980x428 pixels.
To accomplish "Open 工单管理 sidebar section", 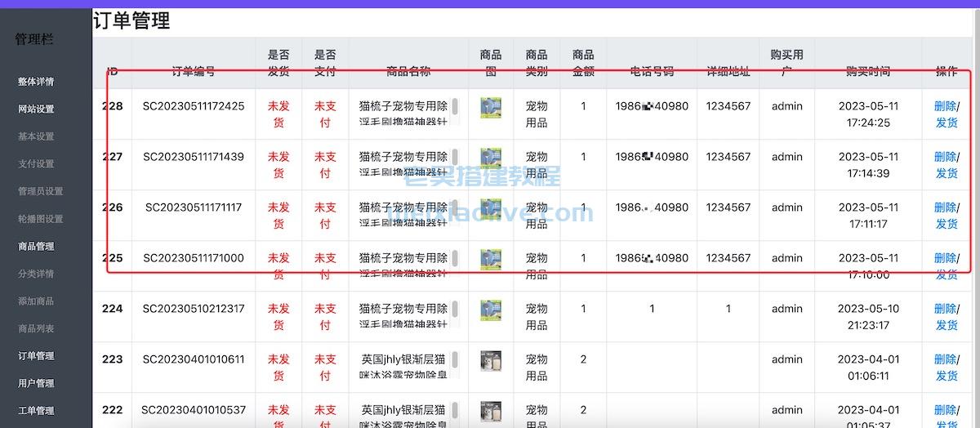I will pos(36,411).
